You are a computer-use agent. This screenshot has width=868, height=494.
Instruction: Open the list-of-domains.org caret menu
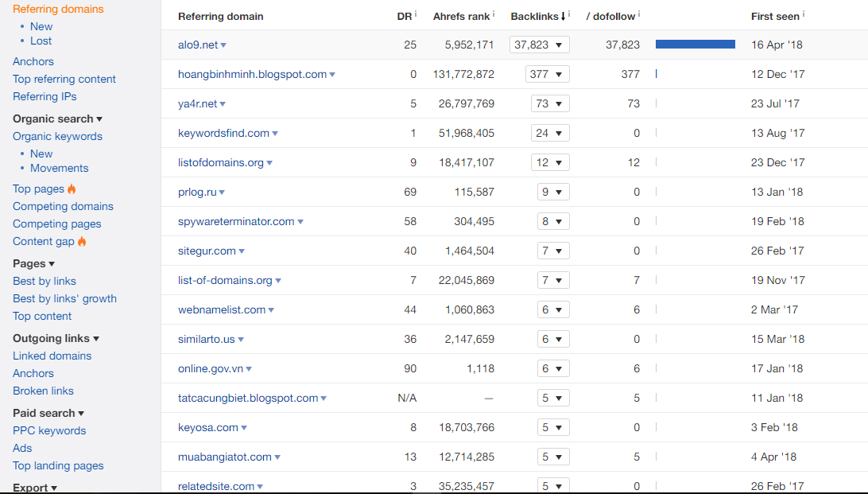pos(278,281)
